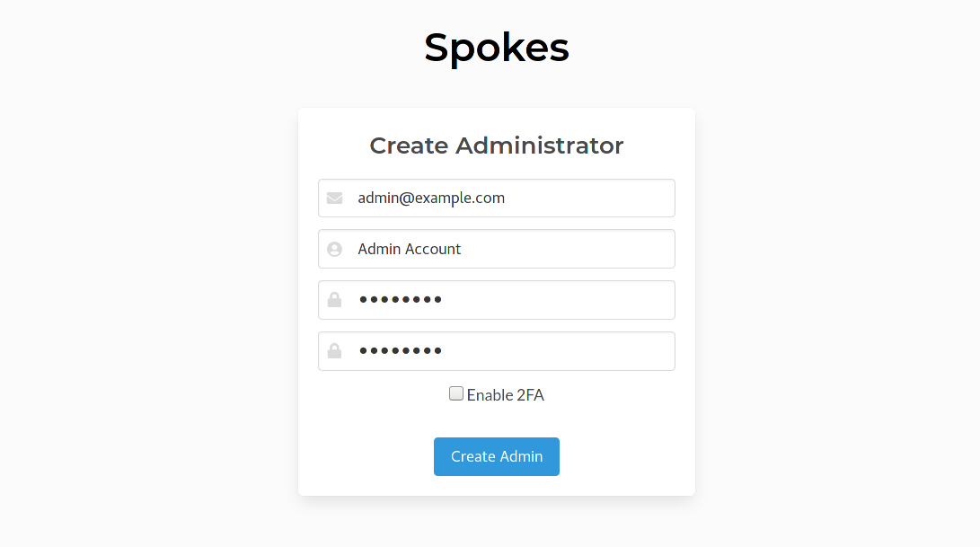Enable the 2FA checkbox
Viewport: 980px width, 547px height.
[456, 393]
